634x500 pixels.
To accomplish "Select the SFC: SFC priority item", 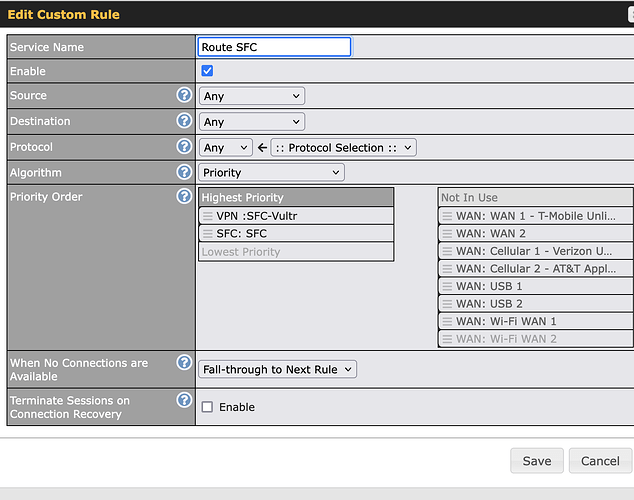I will pos(297,233).
